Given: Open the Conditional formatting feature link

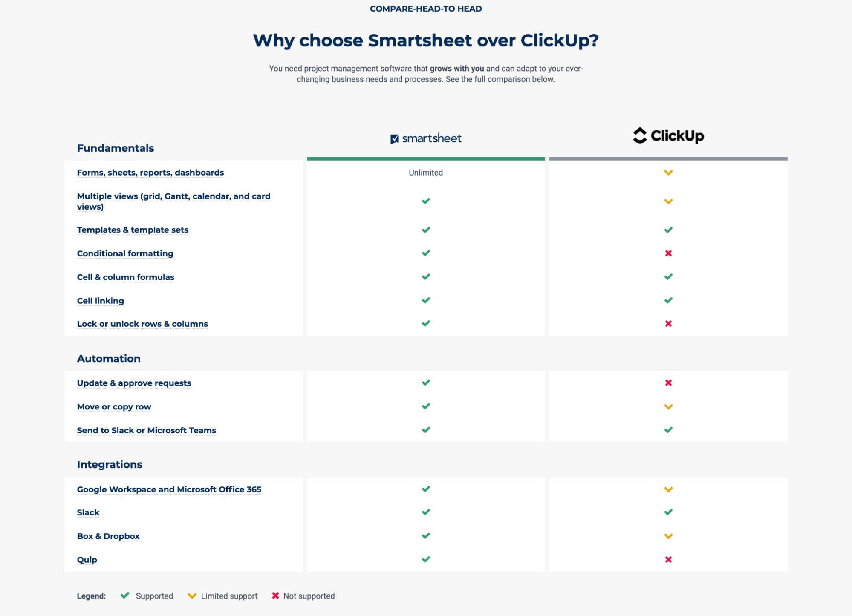Looking at the screenshot, I should [x=125, y=253].
